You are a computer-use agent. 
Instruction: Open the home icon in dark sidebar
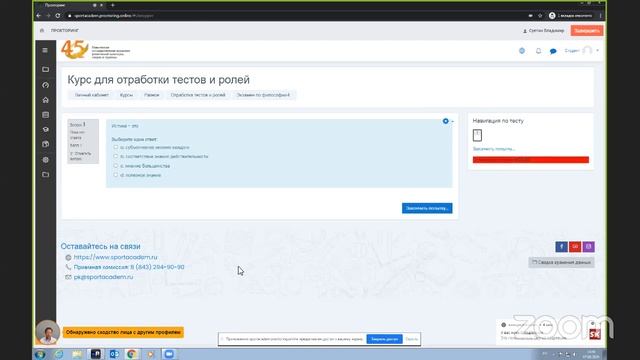click(45, 100)
